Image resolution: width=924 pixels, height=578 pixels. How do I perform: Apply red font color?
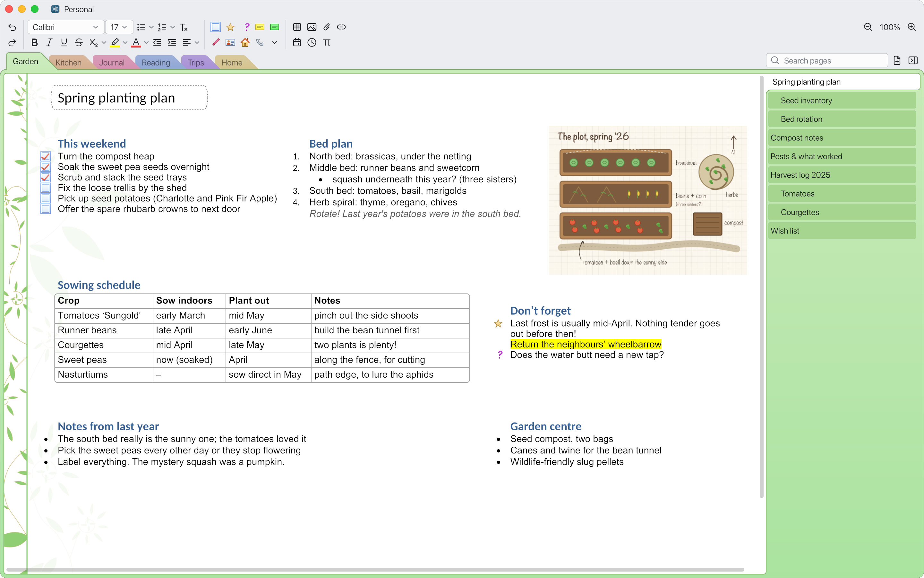click(136, 42)
